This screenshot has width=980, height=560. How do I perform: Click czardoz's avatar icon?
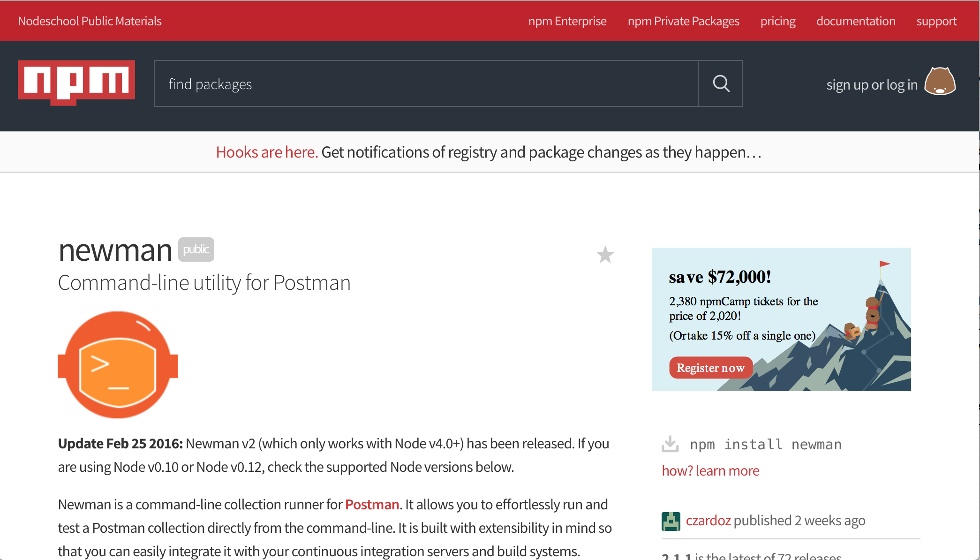671,521
